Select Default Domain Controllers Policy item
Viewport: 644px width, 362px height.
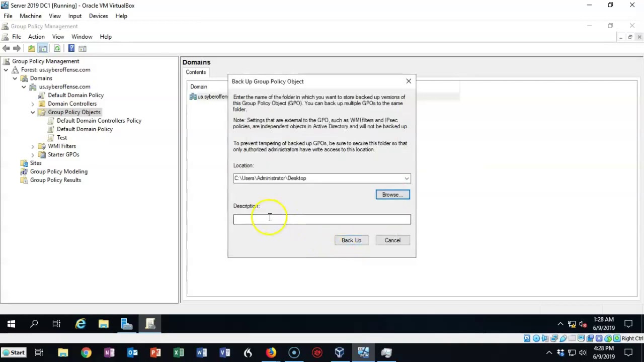pyautogui.click(x=99, y=121)
